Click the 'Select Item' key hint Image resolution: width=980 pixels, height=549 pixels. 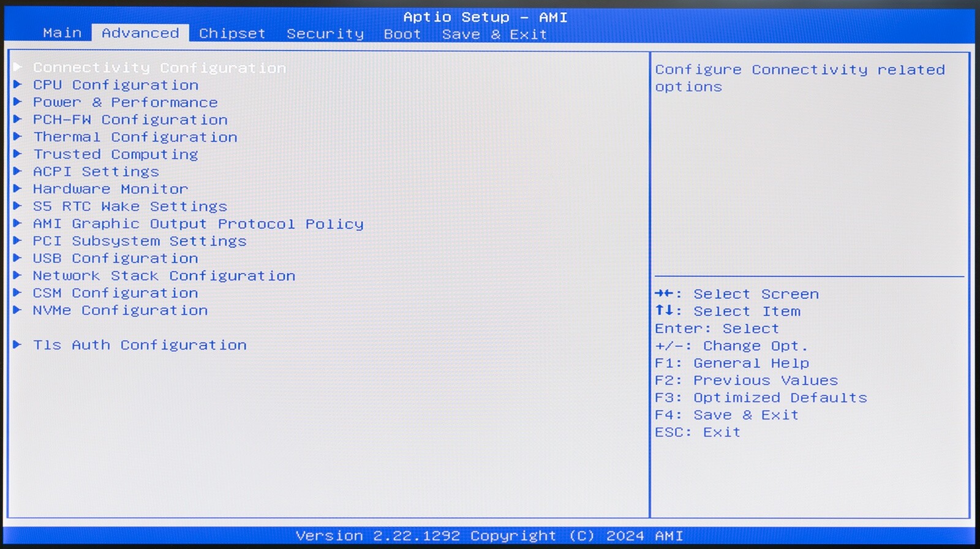(728, 311)
